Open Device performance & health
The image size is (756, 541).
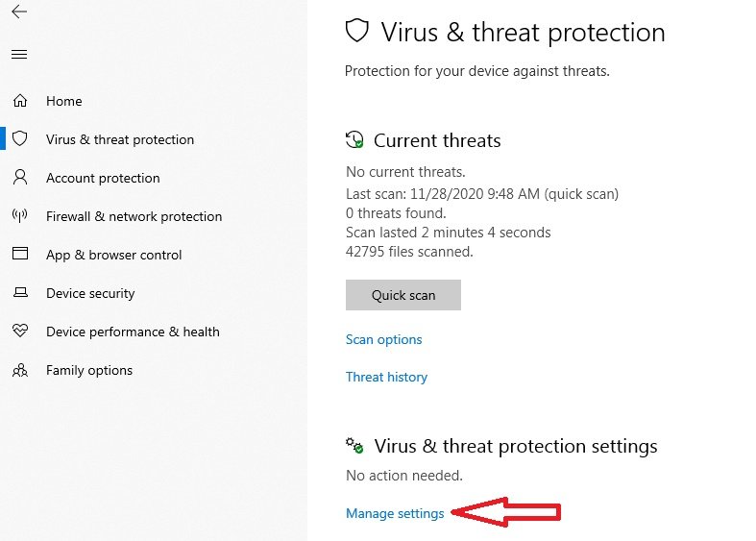coord(134,332)
